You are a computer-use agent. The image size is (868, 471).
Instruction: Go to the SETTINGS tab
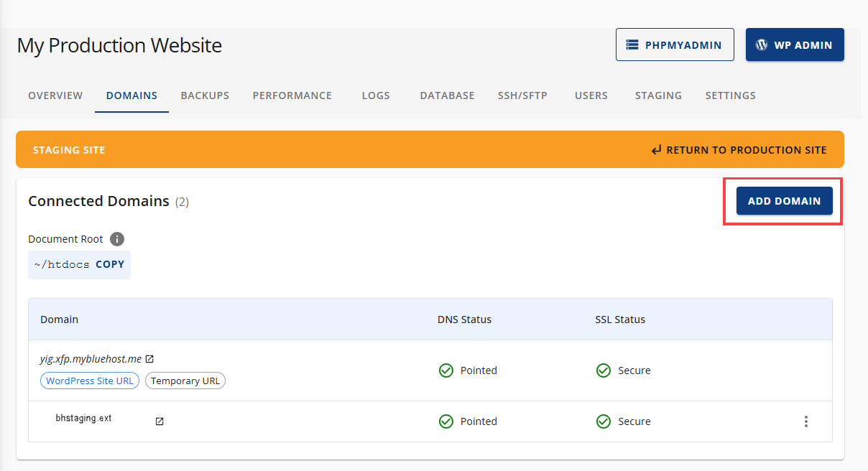click(730, 95)
